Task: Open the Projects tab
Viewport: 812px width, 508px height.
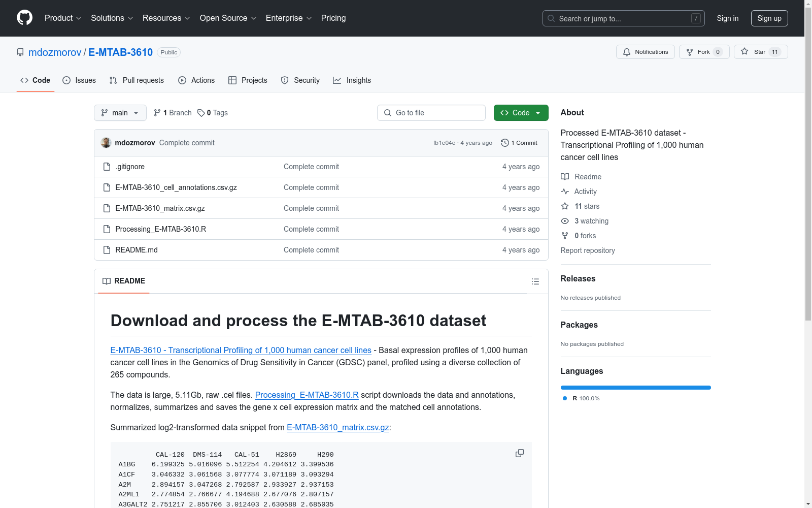Action: click(x=248, y=80)
